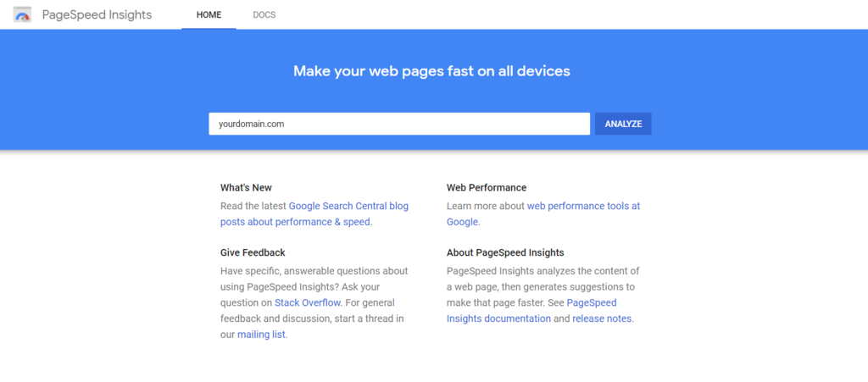The width and height of the screenshot is (868, 382).
Task: View the release notes link
Action: tap(602, 318)
